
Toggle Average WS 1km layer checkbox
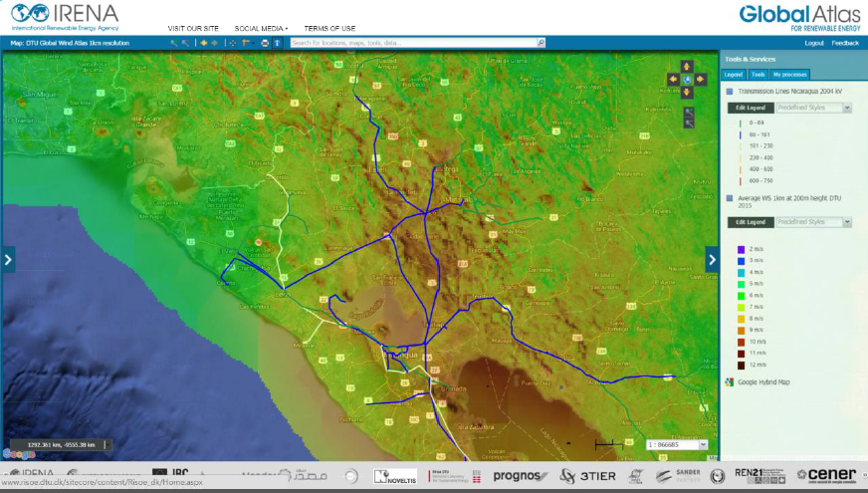coord(729,198)
